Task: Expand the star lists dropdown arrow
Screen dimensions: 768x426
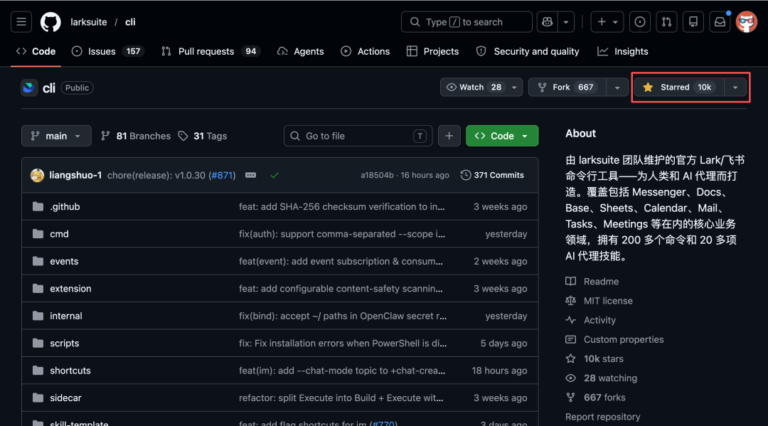Action: click(735, 87)
